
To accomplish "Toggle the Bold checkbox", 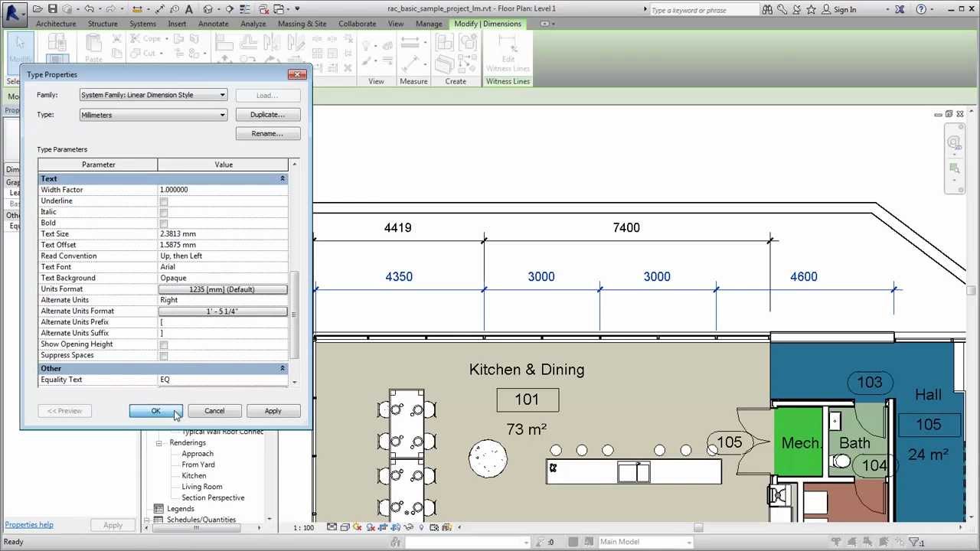I will click(164, 223).
